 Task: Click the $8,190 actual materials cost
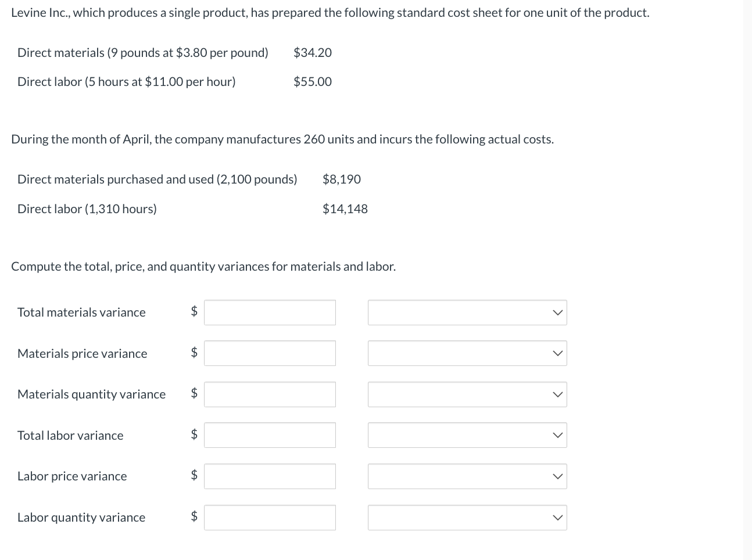pyautogui.click(x=342, y=180)
